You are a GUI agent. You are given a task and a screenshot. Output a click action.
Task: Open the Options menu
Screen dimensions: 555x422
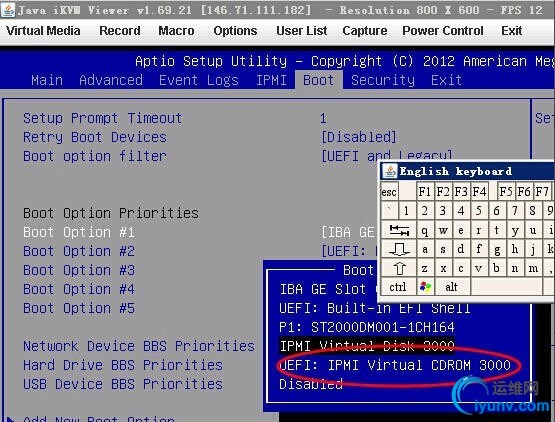click(235, 31)
